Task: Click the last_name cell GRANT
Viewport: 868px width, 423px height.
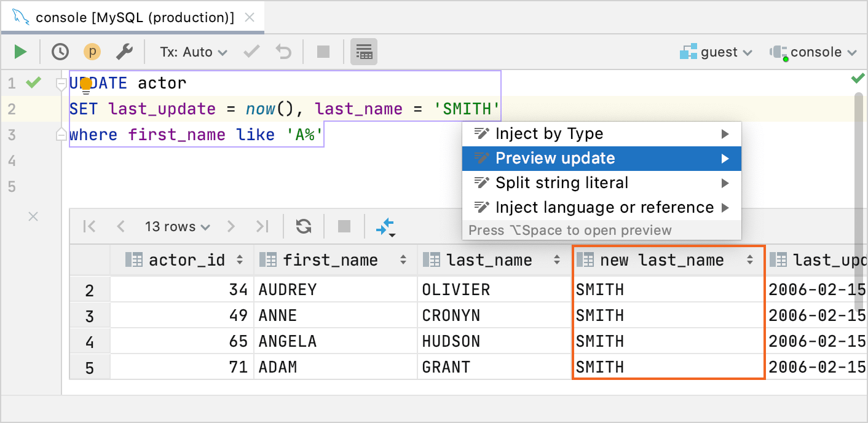Action: click(x=495, y=367)
